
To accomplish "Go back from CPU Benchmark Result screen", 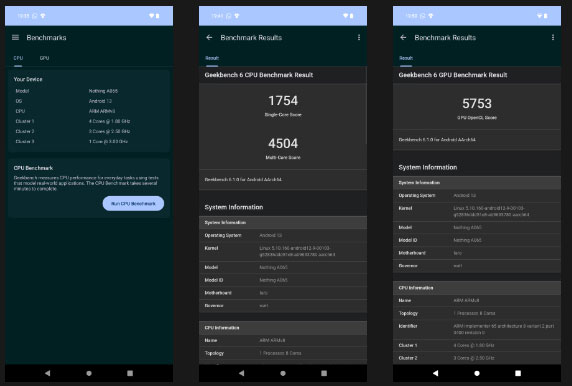I will (209, 38).
